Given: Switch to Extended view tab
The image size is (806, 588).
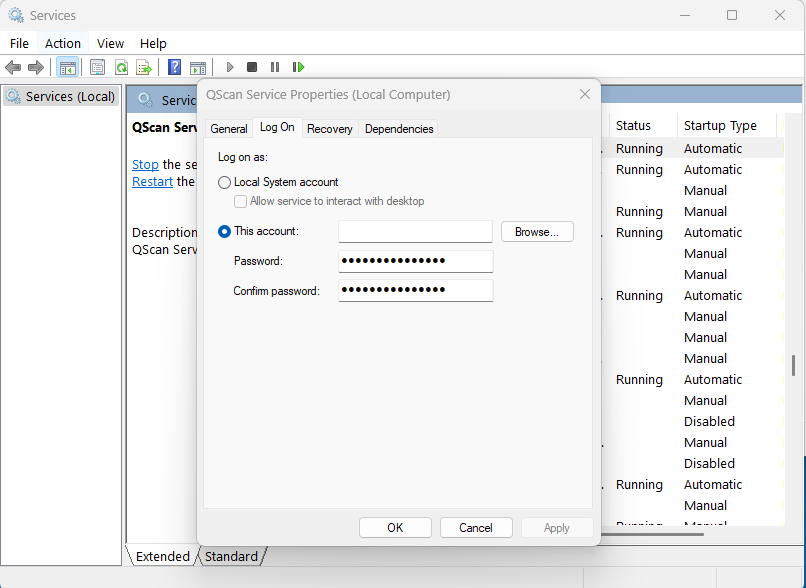Looking at the screenshot, I should coord(162,556).
